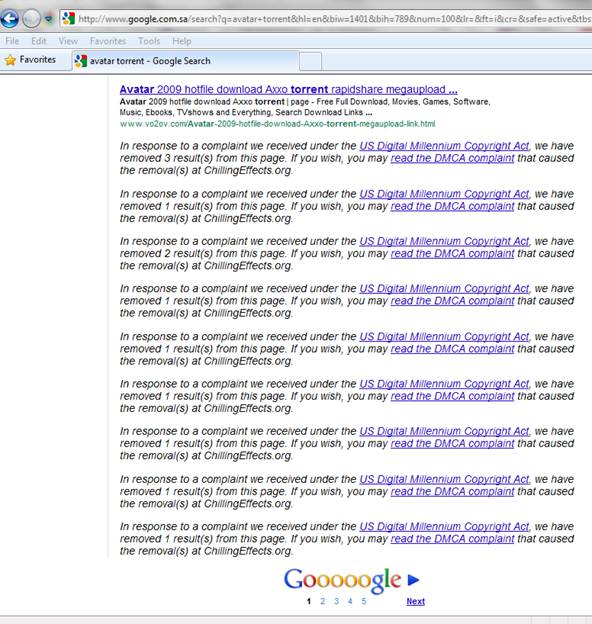Open first US Digital Millennium Copyright Act link

coord(444,146)
